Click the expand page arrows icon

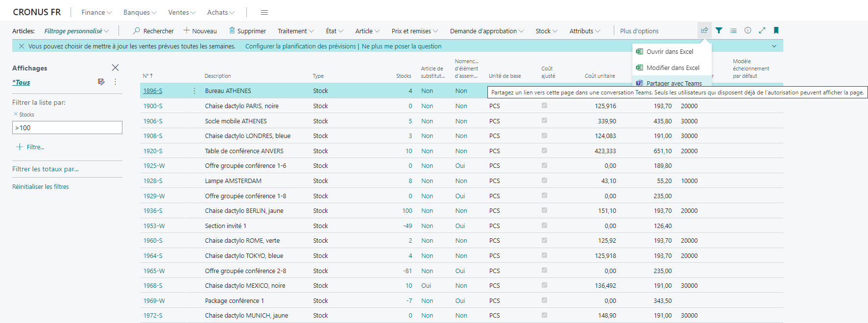(x=762, y=30)
